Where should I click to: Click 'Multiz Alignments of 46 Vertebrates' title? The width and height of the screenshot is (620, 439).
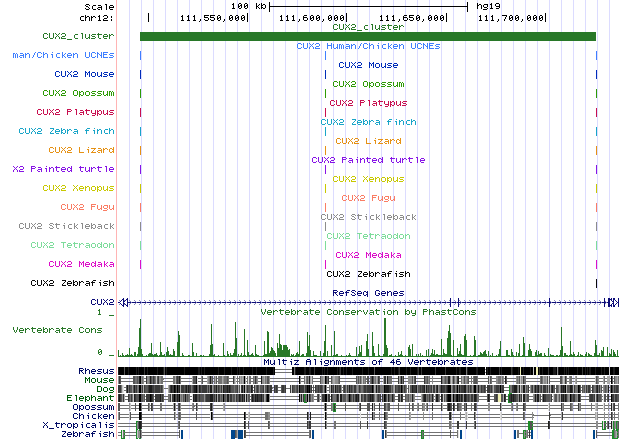tap(367, 361)
